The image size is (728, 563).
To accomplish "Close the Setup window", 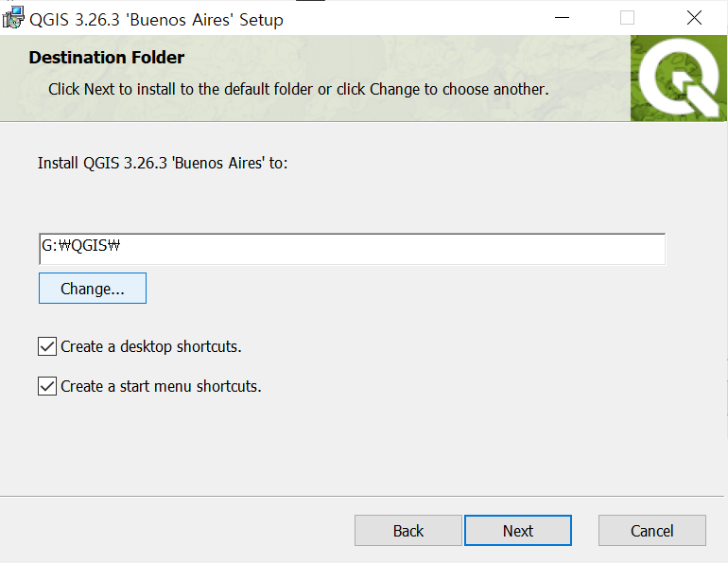I will tap(694, 18).
